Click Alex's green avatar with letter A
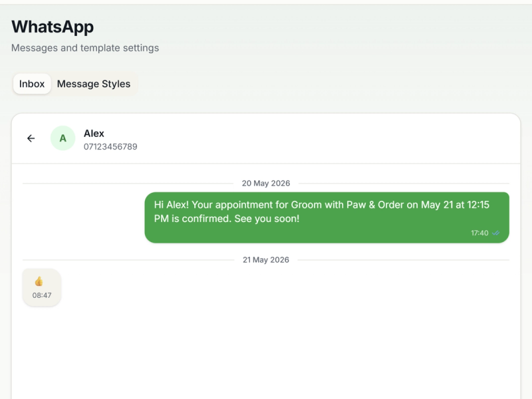Image resolution: width=532 pixels, height=399 pixels. [x=63, y=138]
